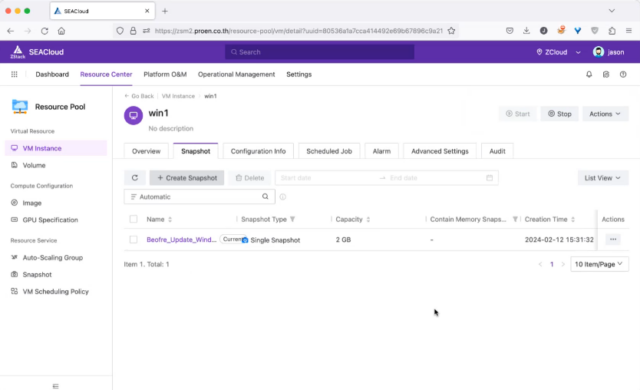The width and height of the screenshot is (640, 390).
Task: Open the browser hamburger menu
Action: point(629,31)
